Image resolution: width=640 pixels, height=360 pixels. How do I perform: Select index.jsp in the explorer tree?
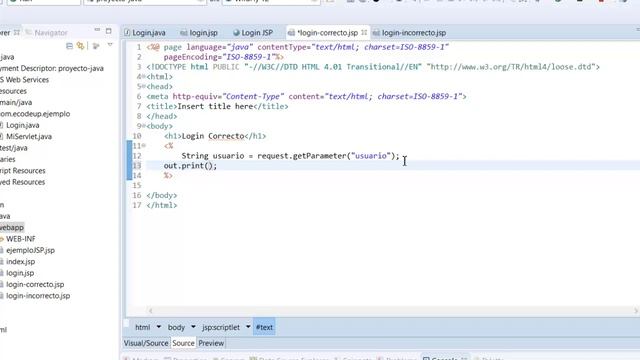click(x=20, y=262)
